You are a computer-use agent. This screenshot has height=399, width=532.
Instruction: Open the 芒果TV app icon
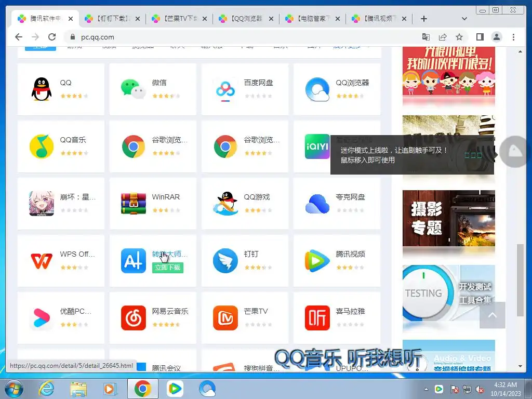coord(225,318)
